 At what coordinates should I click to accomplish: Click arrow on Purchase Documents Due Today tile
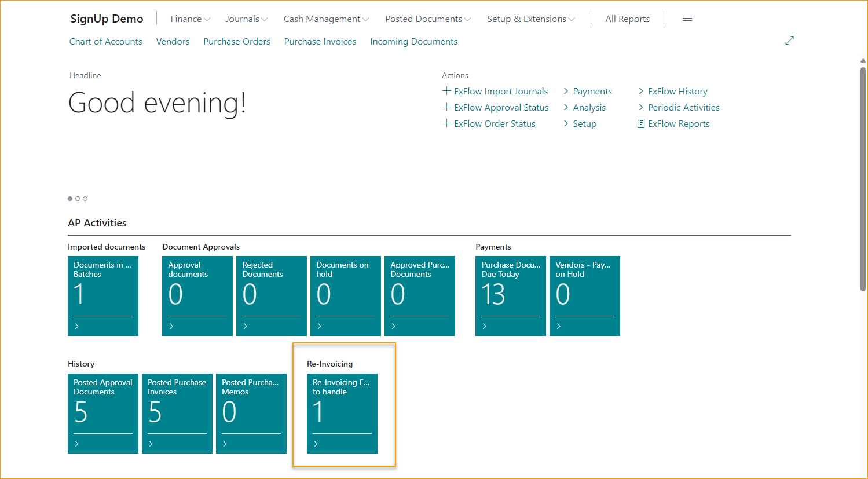[x=485, y=326]
